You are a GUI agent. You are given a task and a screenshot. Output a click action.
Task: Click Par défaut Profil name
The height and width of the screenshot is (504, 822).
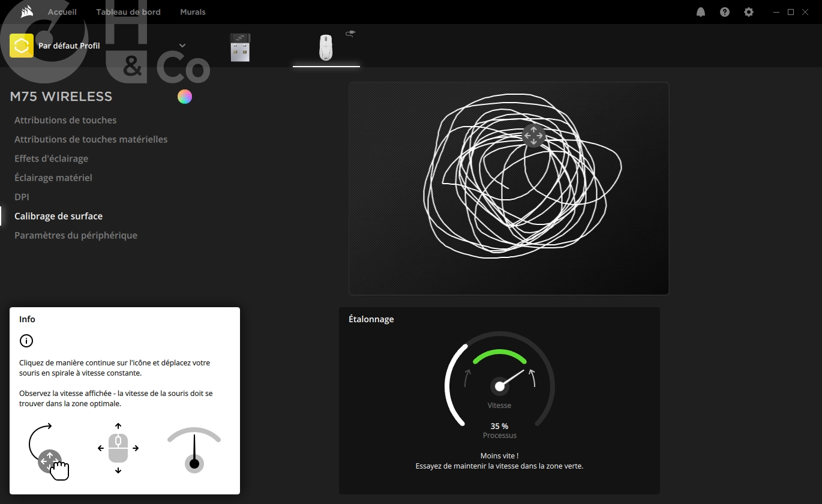(69, 46)
